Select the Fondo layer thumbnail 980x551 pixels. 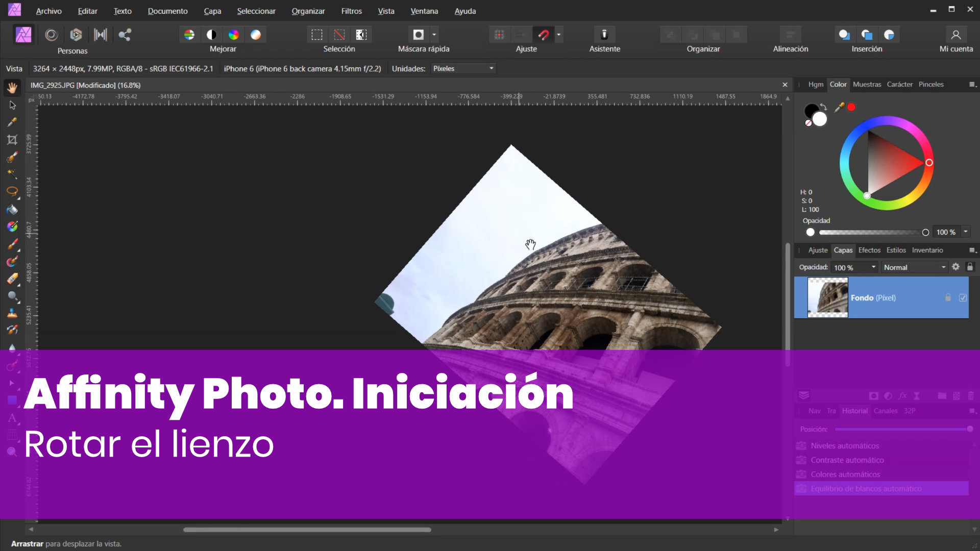click(x=827, y=297)
